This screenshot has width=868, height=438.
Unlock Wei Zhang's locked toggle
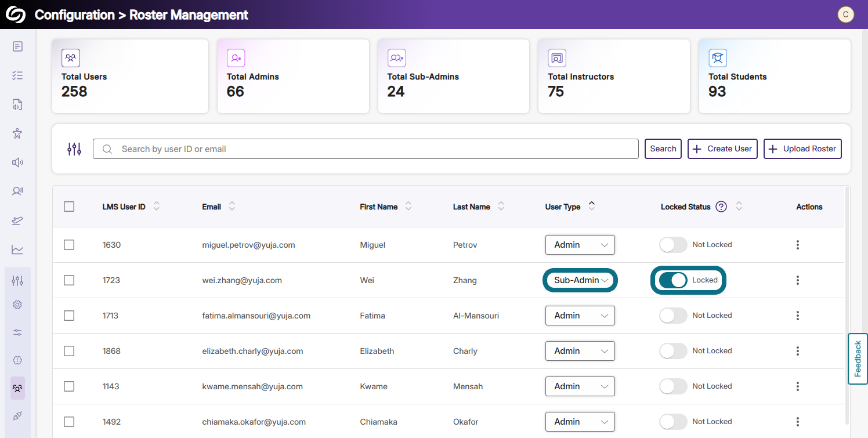(673, 280)
